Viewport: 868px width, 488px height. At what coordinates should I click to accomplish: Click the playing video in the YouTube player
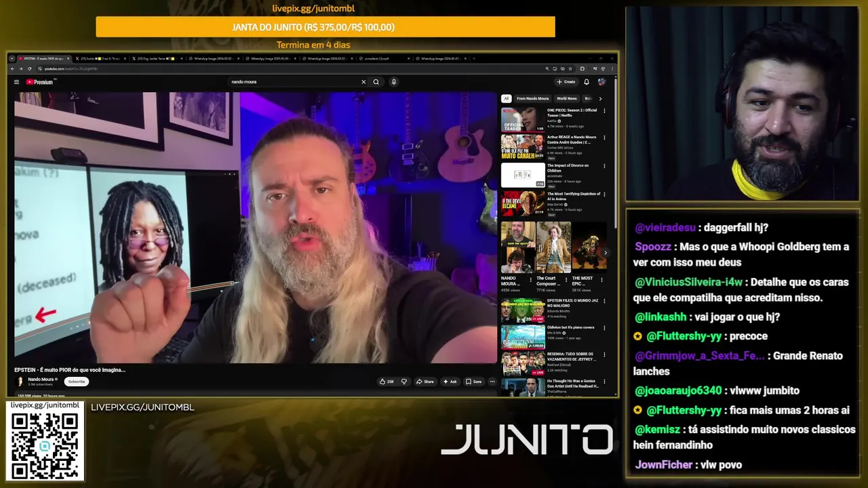tap(256, 228)
